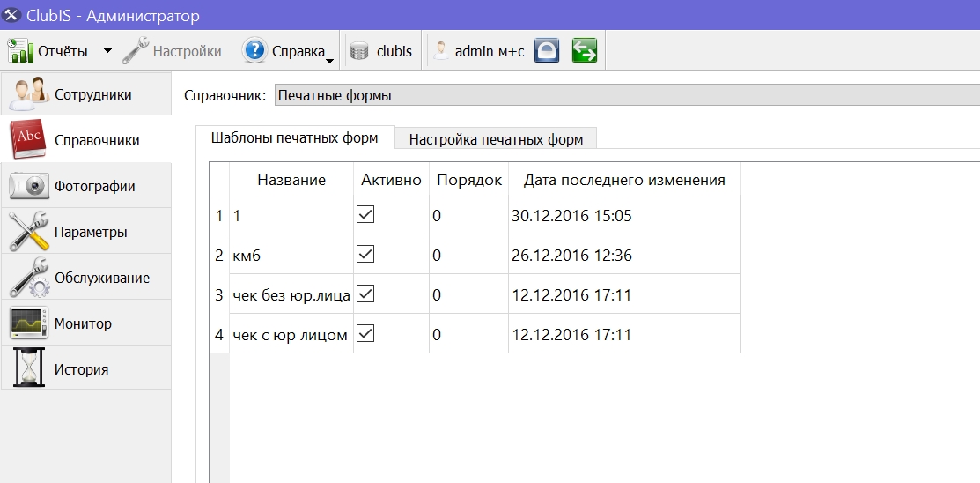Open the Фотографии sidebar label
The width and height of the screenshot is (980, 483).
95,187
